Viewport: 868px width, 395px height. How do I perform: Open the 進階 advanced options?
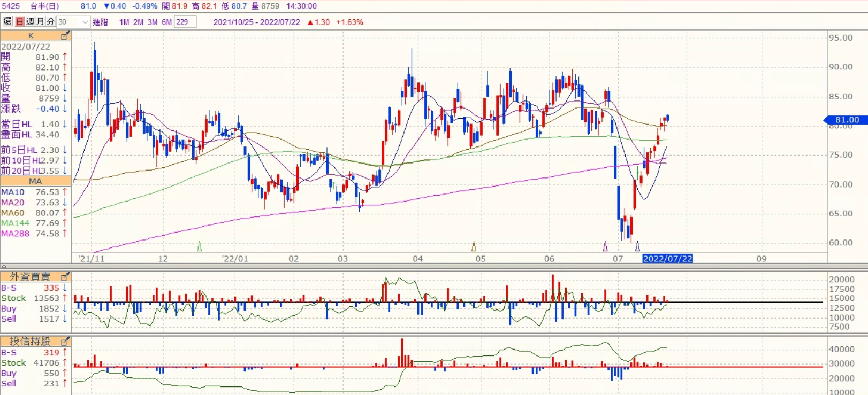click(x=100, y=22)
